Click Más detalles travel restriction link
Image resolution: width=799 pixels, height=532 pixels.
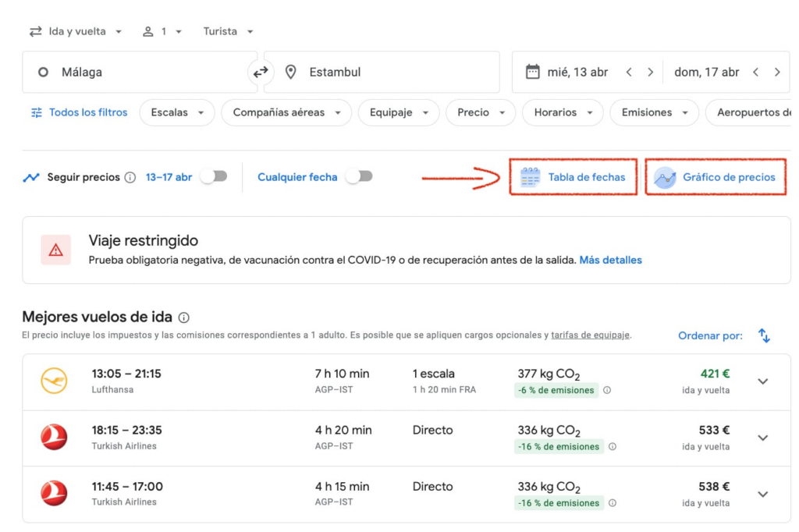coord(610,261)
